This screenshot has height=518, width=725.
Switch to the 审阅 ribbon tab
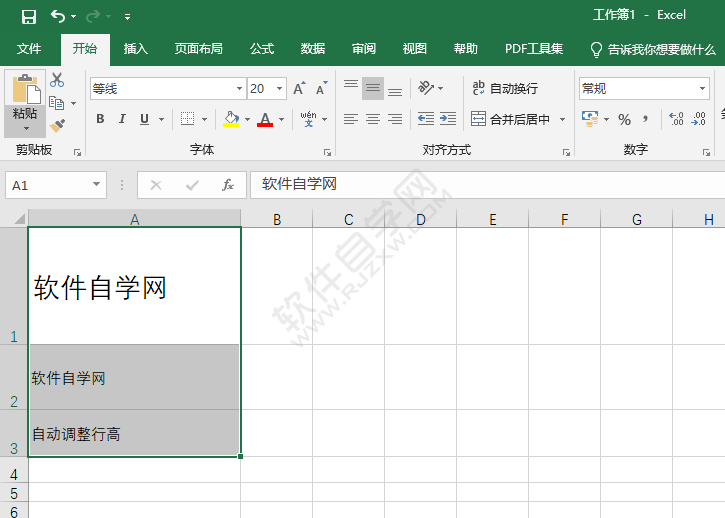pyautogui.click(x=364, y=49)
